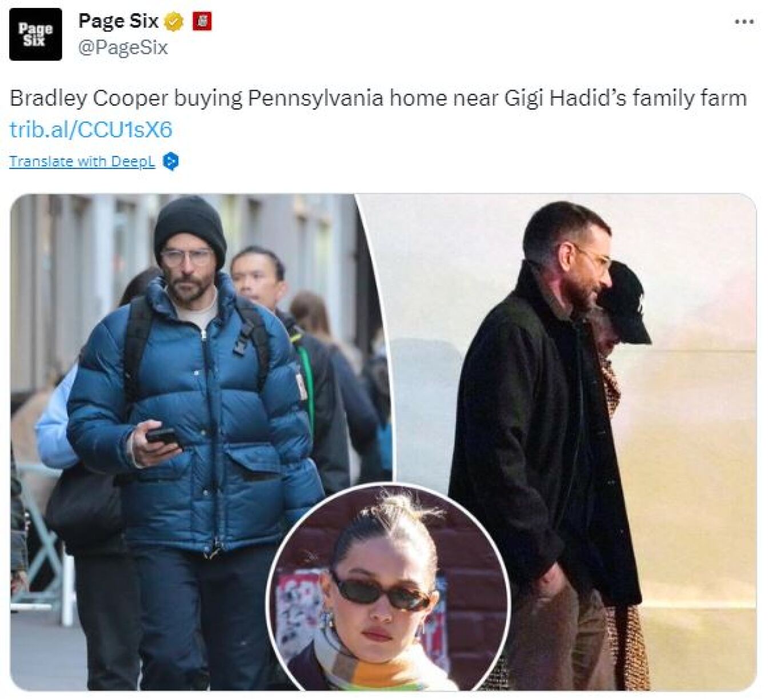The image size is (777, 700).
Task: Open the trib.al/CCU1sX6 link
Action: [90, 130]
